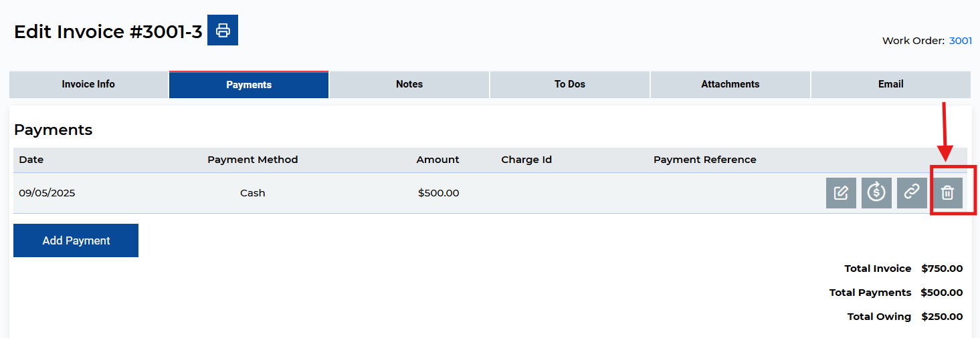Click the print invoice icon
980x338 pixels.
click(223, 31)
